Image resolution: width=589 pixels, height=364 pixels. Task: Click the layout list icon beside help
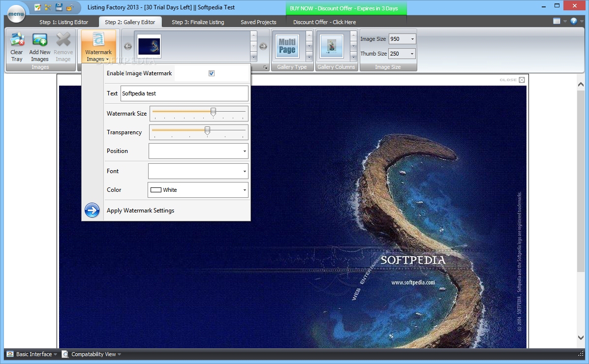point(557,21)
